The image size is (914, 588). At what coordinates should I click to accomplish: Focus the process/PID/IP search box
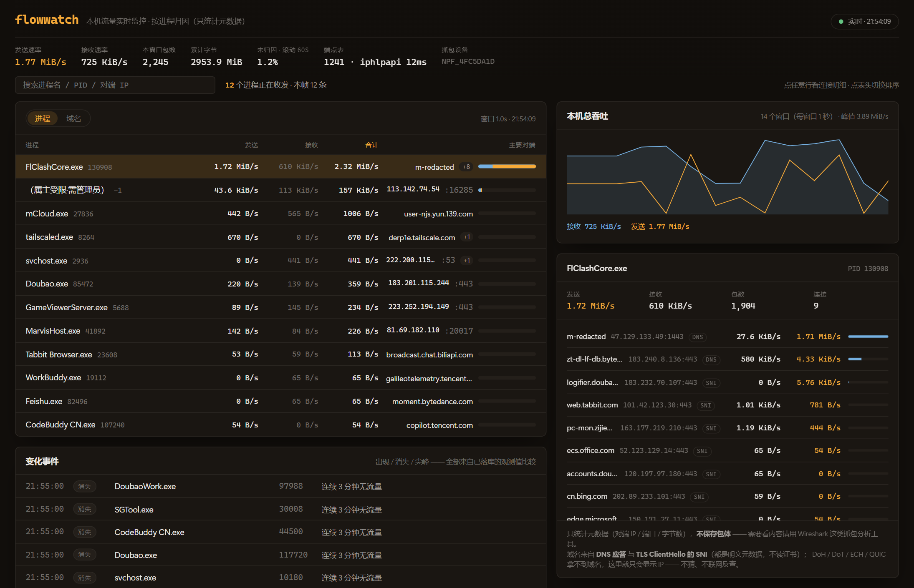coord(115,85)
